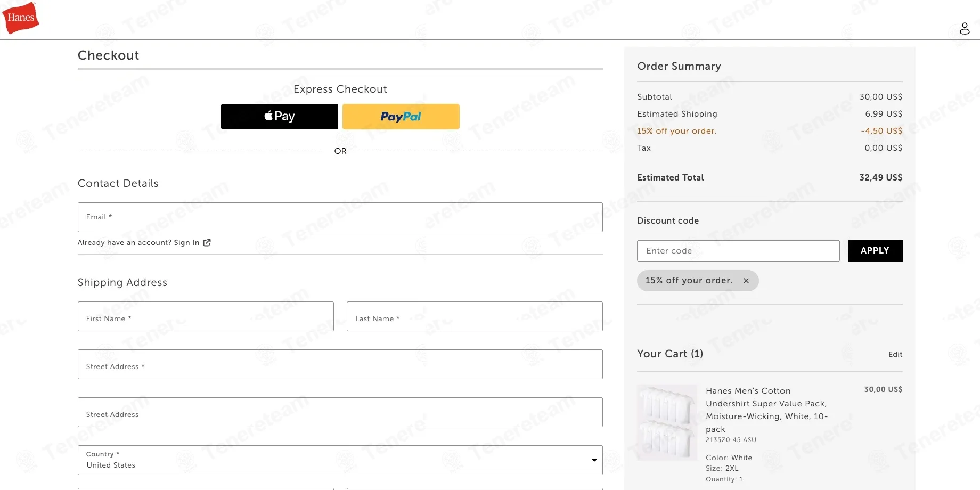Apply the discount code

tap(875, 251)
